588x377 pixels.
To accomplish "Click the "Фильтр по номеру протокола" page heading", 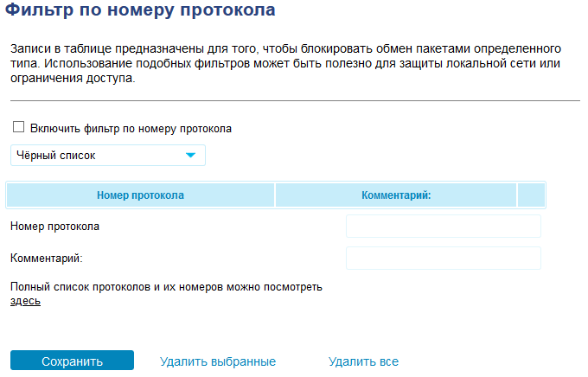I will (141, 11).
